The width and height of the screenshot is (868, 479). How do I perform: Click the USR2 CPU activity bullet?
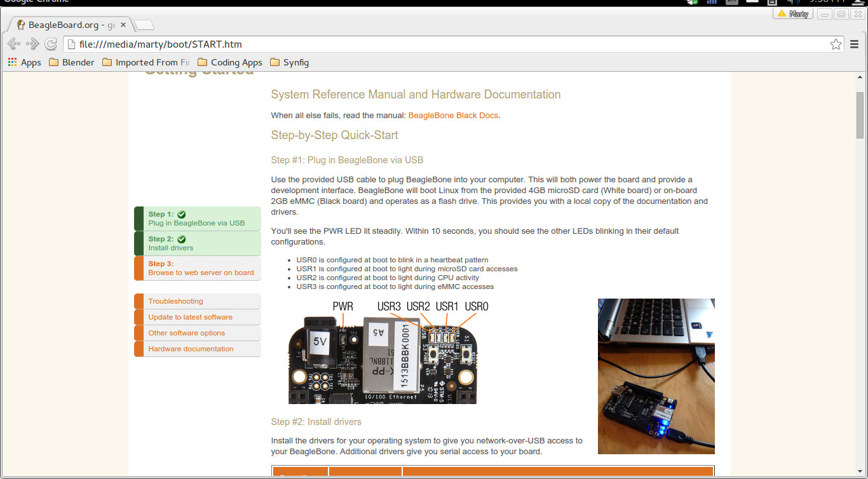pyautogui.click(x=388, y=278)
